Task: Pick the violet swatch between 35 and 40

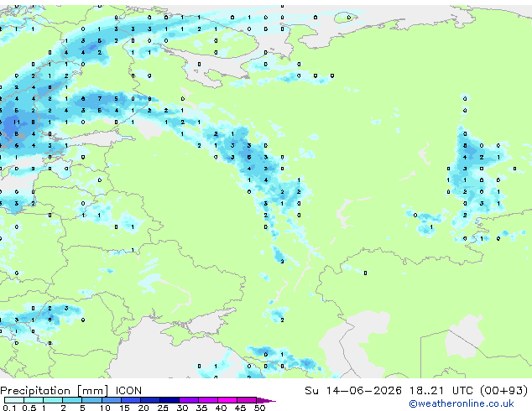Action: pos(208,400)
